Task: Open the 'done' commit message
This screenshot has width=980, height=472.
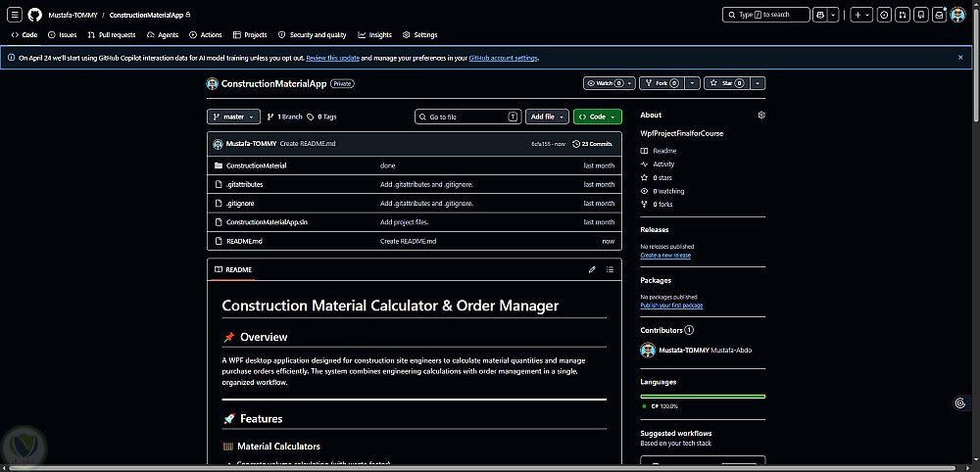Action: [387, 166]
